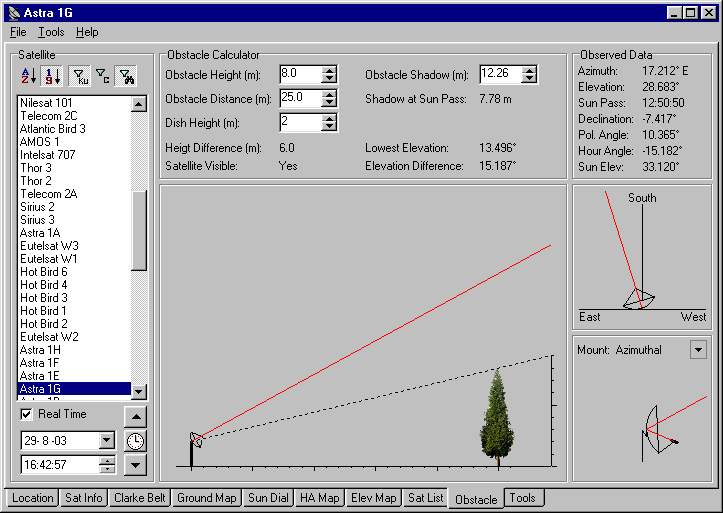Select Astra 1H in the satellite list
The height and width of the screenshot is (513, 723).
(74, 350)
